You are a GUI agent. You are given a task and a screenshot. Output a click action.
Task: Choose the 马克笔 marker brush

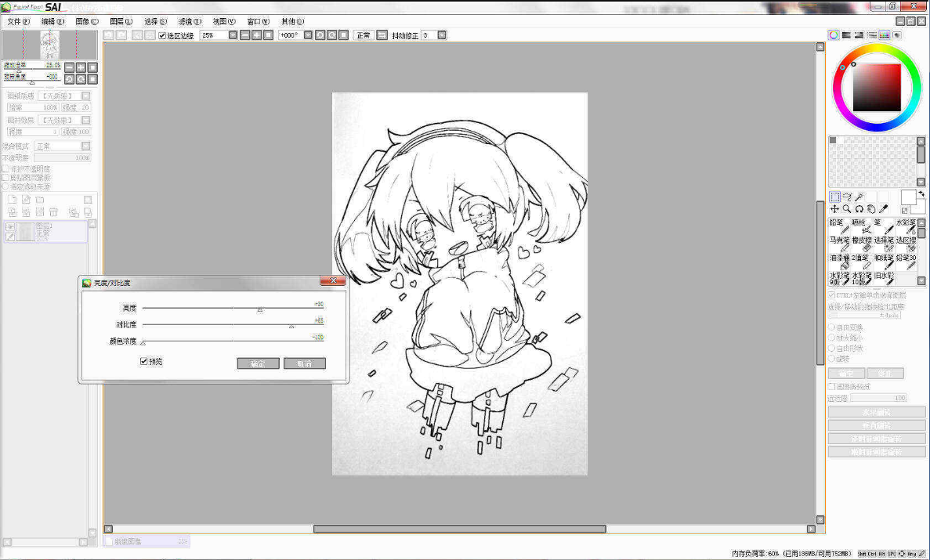pyautogui.click(x=839, y=244)
